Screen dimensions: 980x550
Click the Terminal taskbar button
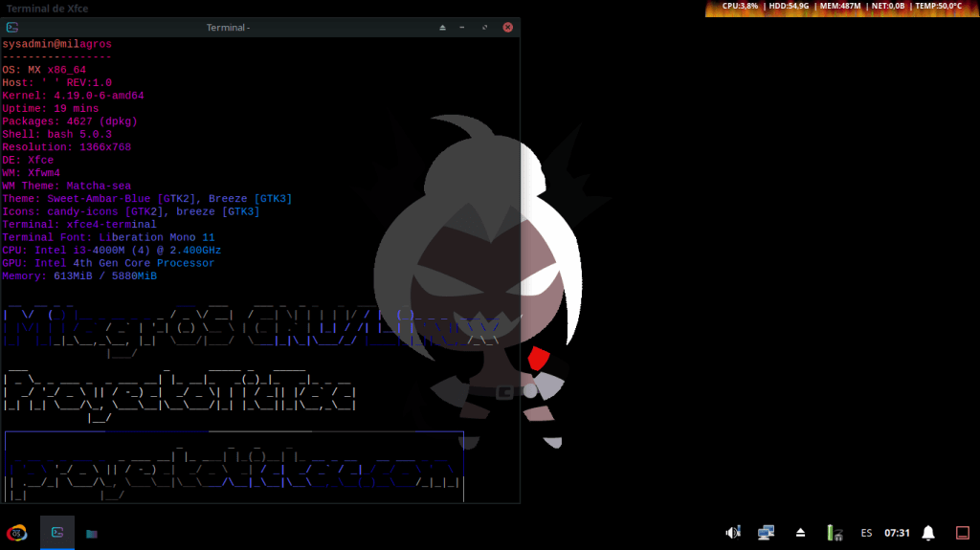[57, 533]
